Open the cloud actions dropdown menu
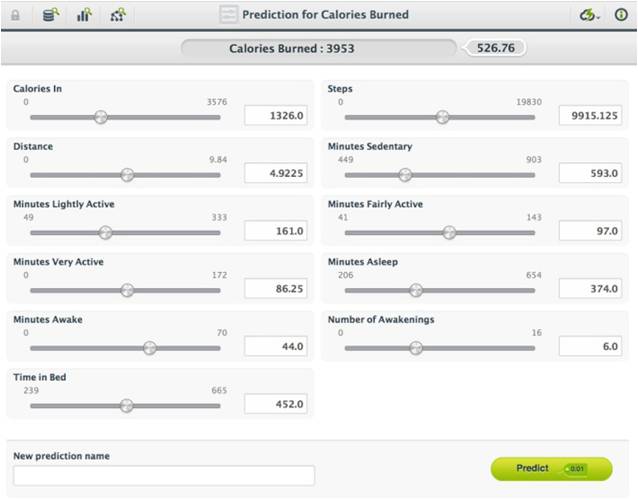This screenshot has height=499, width=638. 589,15
